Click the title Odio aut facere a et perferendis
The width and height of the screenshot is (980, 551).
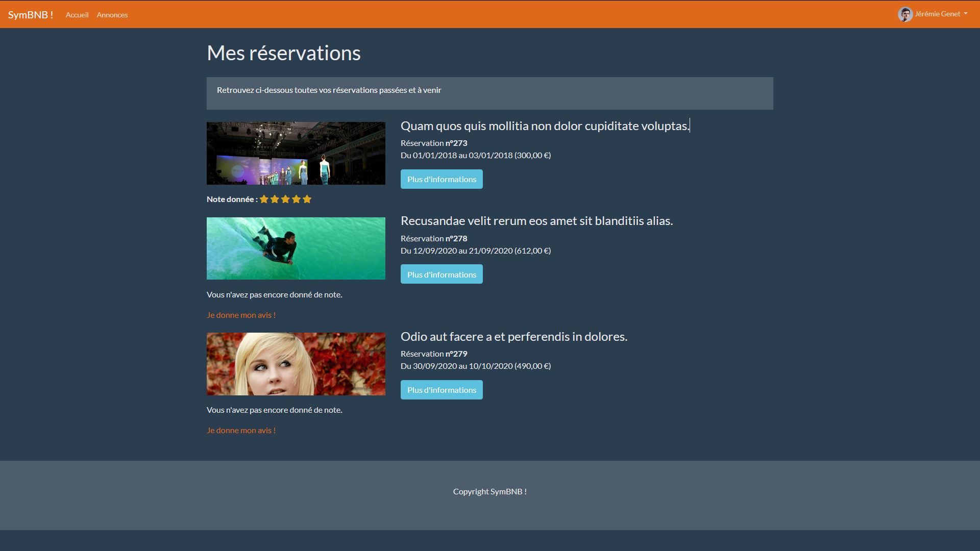click(513, 337)
